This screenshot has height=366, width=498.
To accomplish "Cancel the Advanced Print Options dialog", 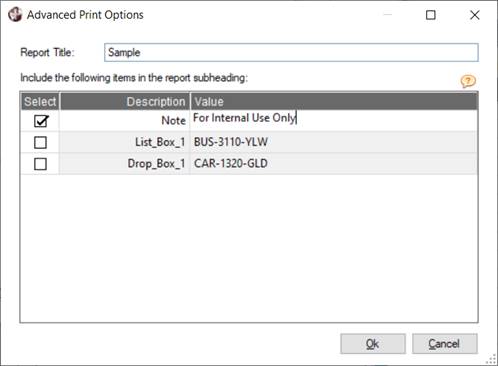I will click(x=445, y=344).
